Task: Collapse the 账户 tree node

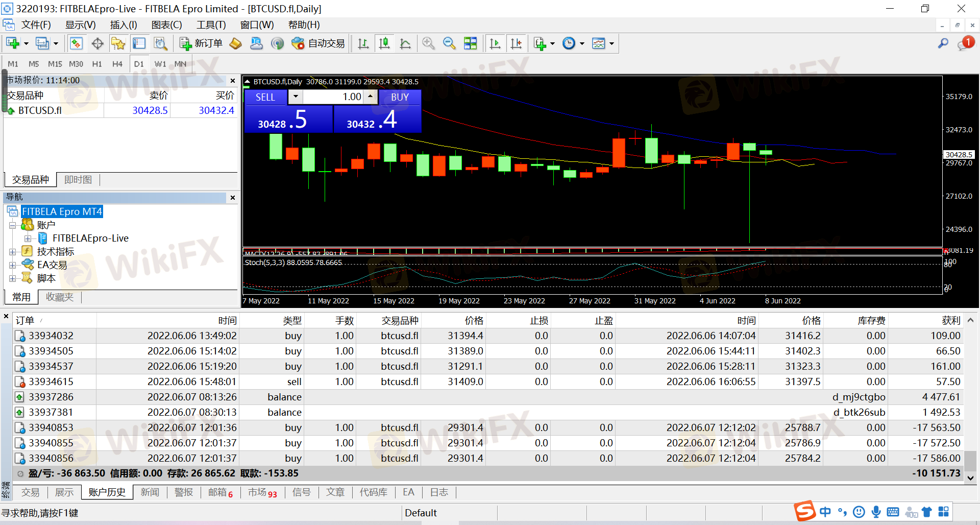Action: tap(13, 225)
